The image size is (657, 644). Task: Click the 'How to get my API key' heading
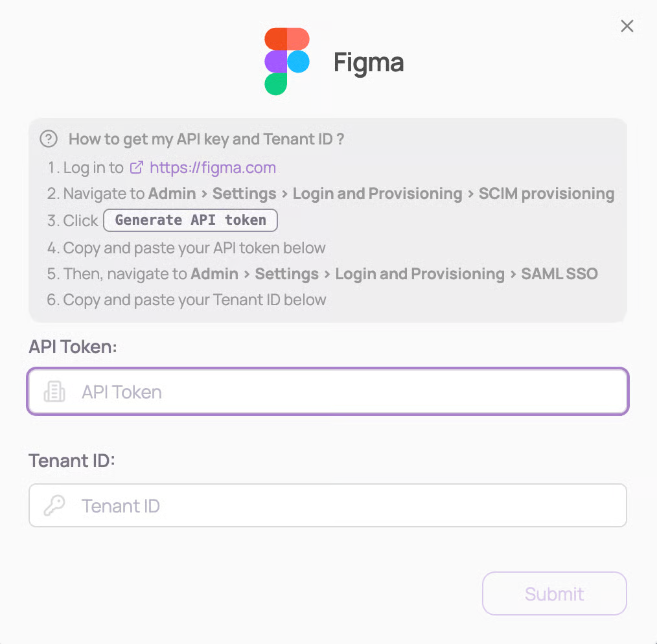(x=206, y=139)
